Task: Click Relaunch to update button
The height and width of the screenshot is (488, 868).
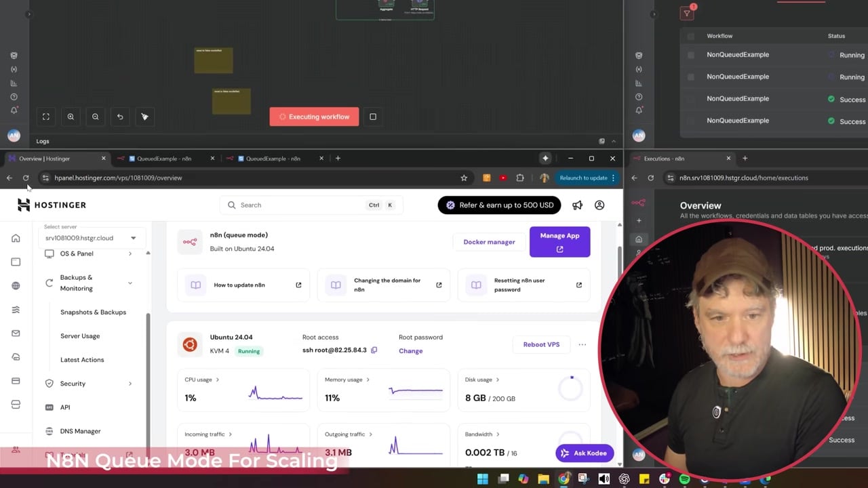Action: click(x=587, y=178)
